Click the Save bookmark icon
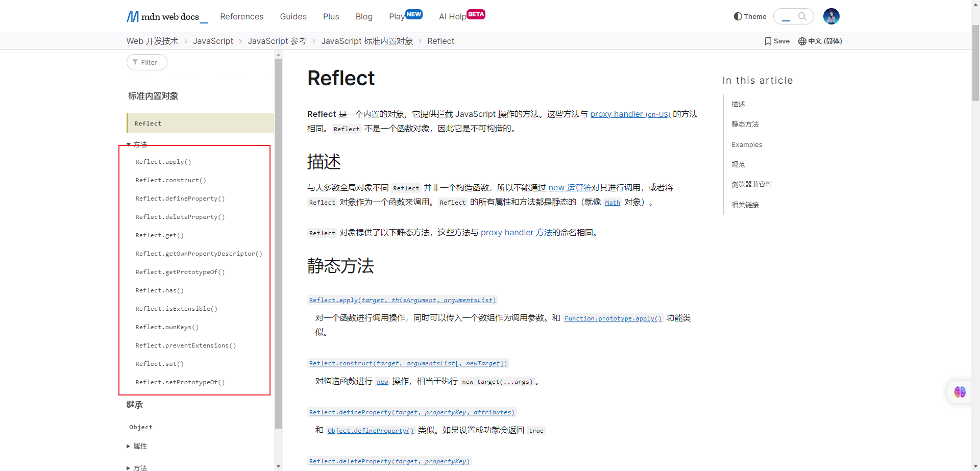 pyautogui.click(x=768, y=41)
